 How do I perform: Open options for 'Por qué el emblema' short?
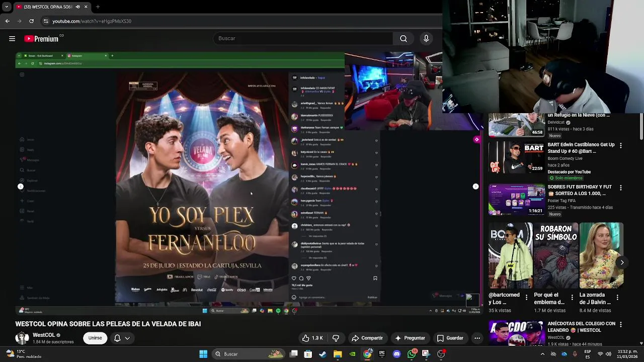click(x=572, y=298)
